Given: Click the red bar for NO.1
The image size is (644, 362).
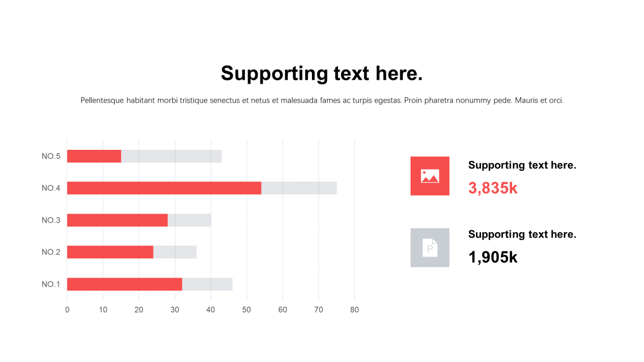Looking at the screenshot, I should coord(124,284).
